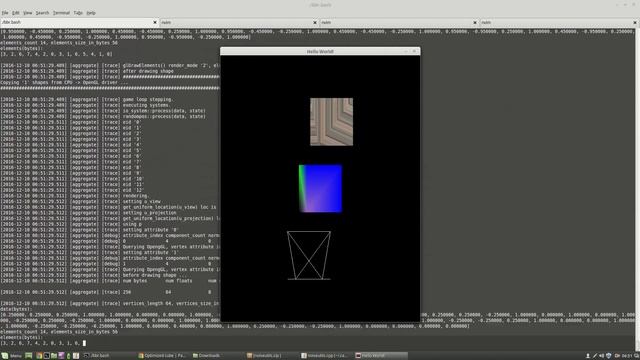This screenshot has height=360, width=640.
Task: Click the show desktop icon on taskbar
Action: pyautogui.click(x=29, y=356)
